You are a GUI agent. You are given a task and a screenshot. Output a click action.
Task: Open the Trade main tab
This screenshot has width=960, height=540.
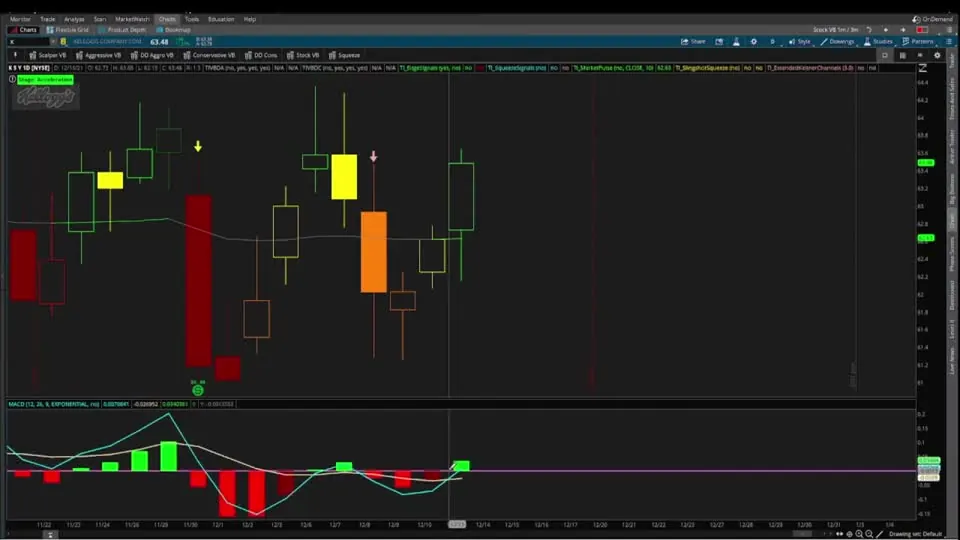click(47, 19)
